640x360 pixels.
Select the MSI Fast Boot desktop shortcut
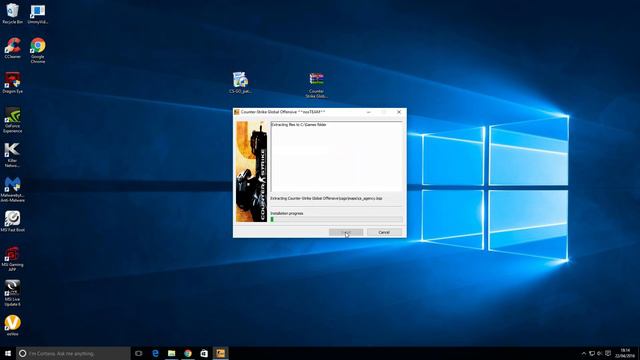[12, 222]
